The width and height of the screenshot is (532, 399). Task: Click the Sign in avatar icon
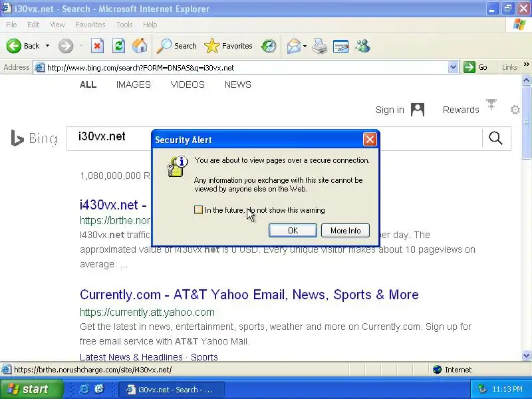418,110
